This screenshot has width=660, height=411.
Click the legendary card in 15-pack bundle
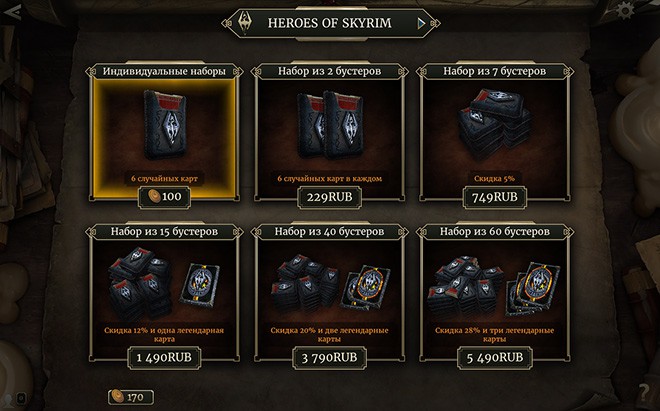pyautogui.click(x=200, y=285)
